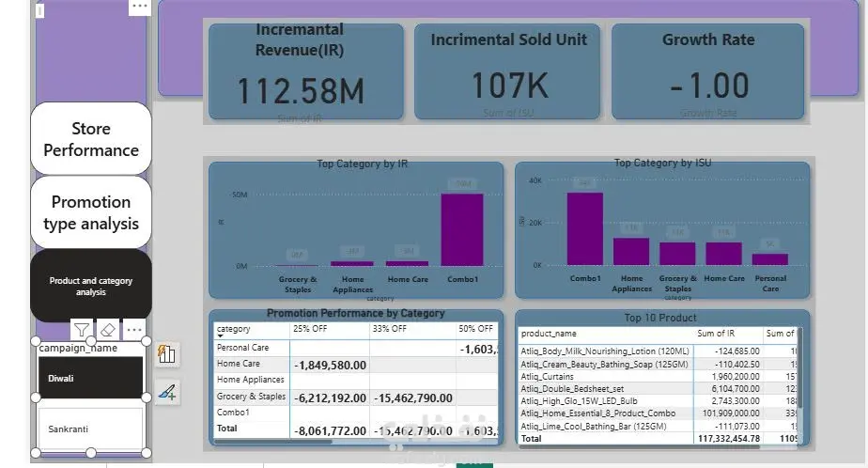Click the Incremental Revenue 112.58M card
This screenshot has height=468, width=868.
[x=306, y=70]
